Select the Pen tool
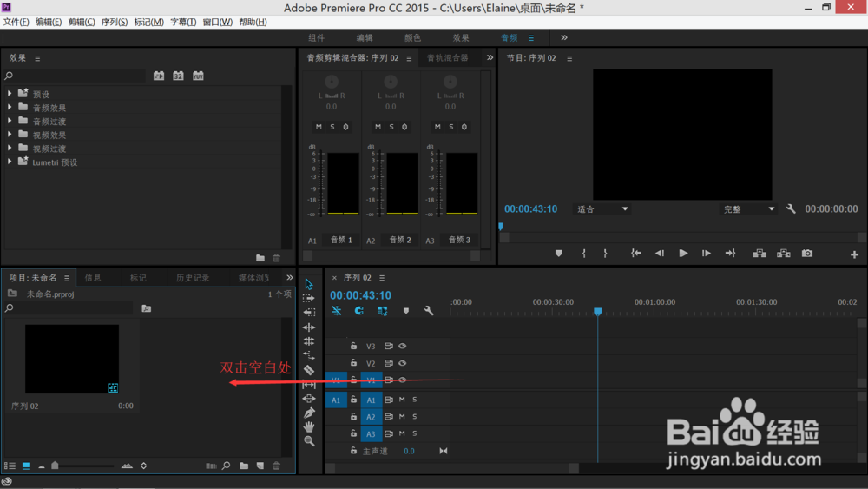The width and height of the screenshot is (868, 489). (x=309, y=413)
